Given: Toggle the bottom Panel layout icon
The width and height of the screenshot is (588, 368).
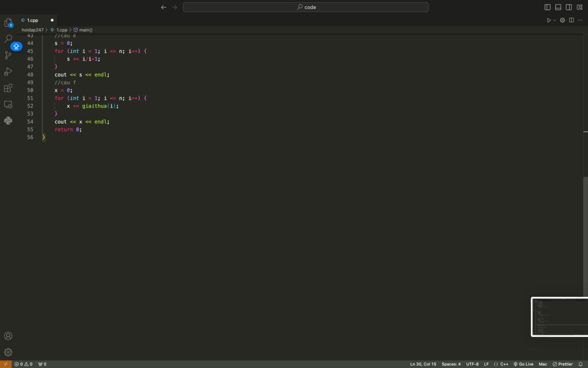Looking at the screenshot, I should tap(558, 7).
